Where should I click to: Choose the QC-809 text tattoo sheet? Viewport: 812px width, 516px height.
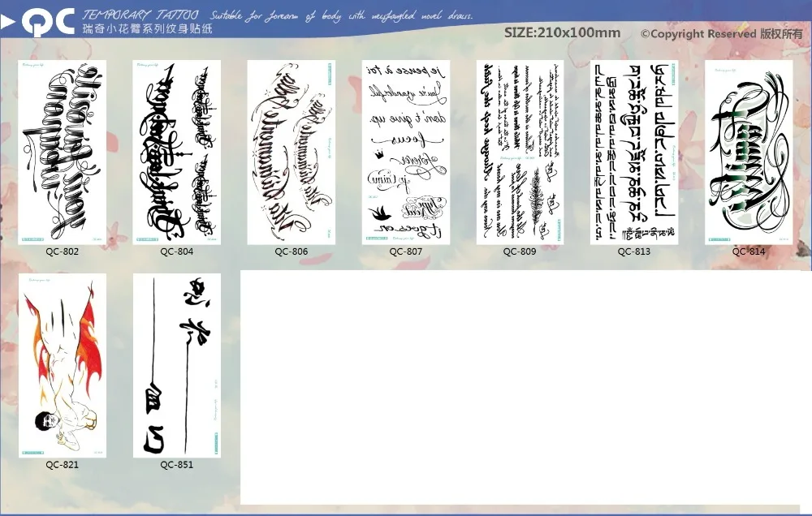coord(520,153)
